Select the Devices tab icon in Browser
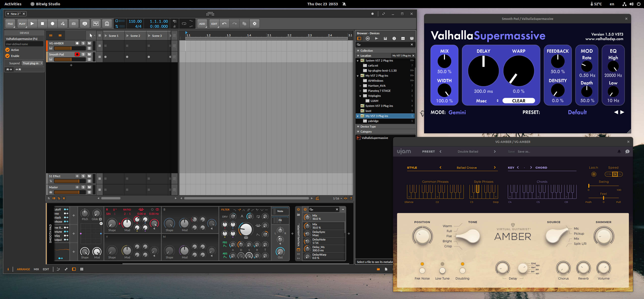This screenshot has height=299, width=644. 359,39
